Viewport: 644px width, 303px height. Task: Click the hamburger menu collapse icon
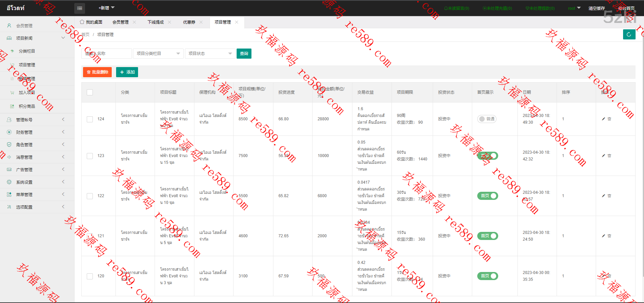point(79,8)
